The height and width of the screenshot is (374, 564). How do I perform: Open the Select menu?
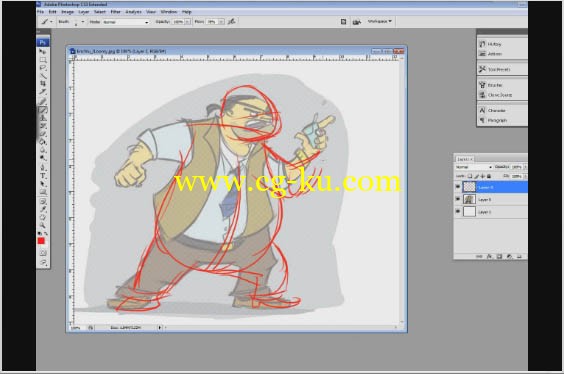(100, 12)
